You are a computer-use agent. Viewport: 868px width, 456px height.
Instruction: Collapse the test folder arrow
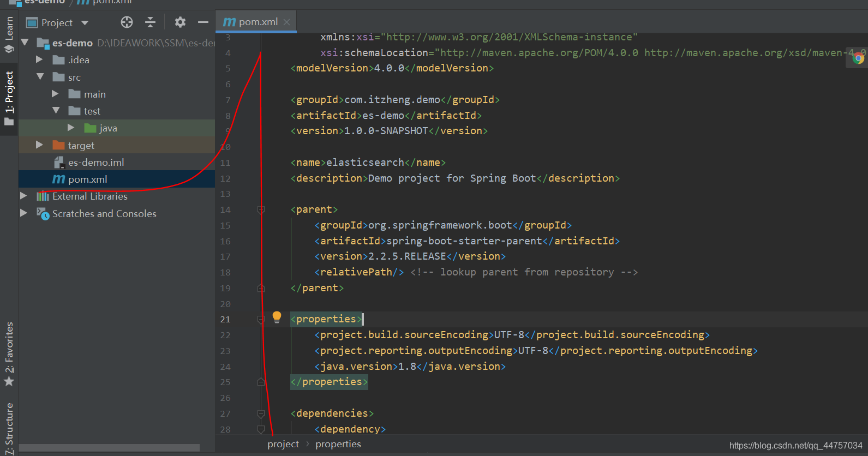[56, 110]
